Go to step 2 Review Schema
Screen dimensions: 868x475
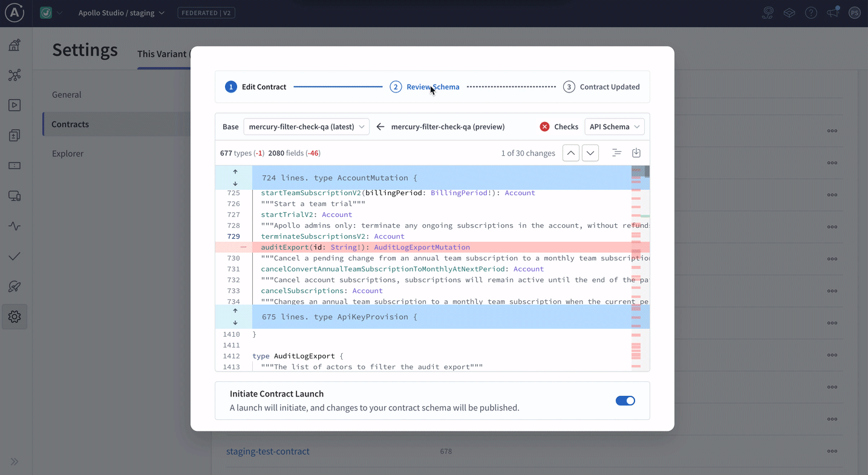click(425, 87)
